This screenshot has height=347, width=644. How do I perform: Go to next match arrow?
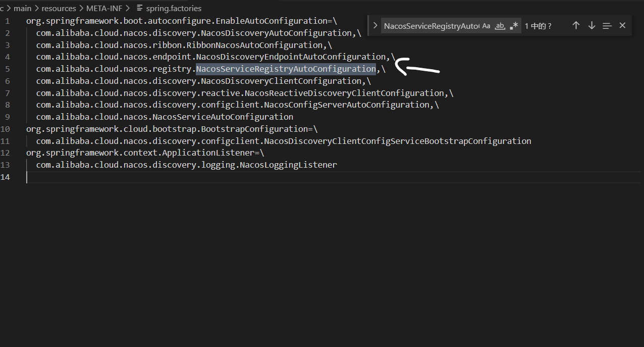click(592, 25)
